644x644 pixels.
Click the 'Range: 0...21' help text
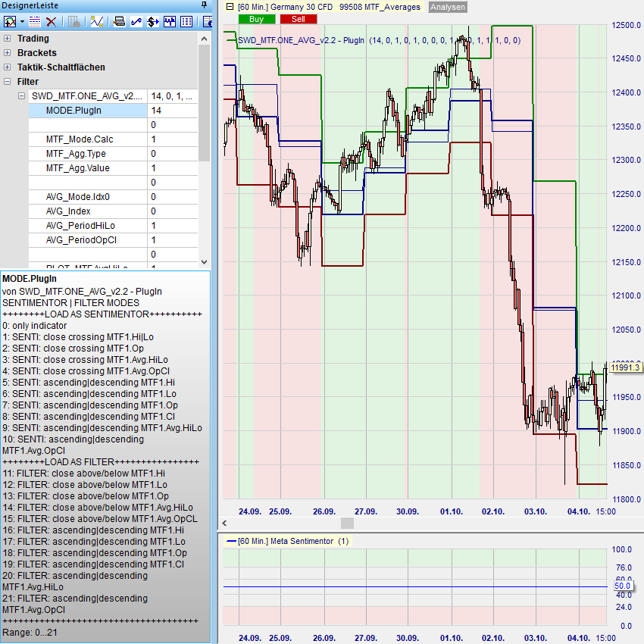click(30, 632)
